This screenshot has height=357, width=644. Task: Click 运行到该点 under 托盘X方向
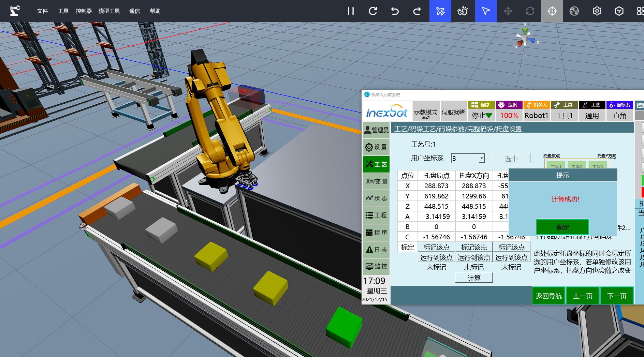pyautogui.click(x=474, y=257)
